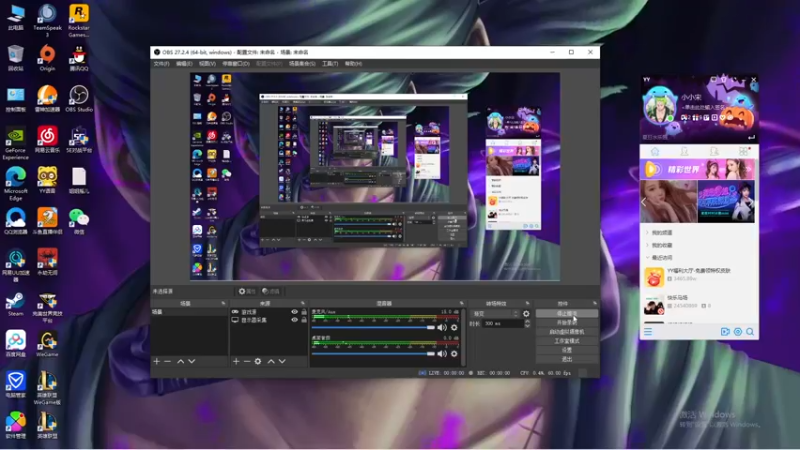Open the green WeChat desktop icon

click(79, 221)
